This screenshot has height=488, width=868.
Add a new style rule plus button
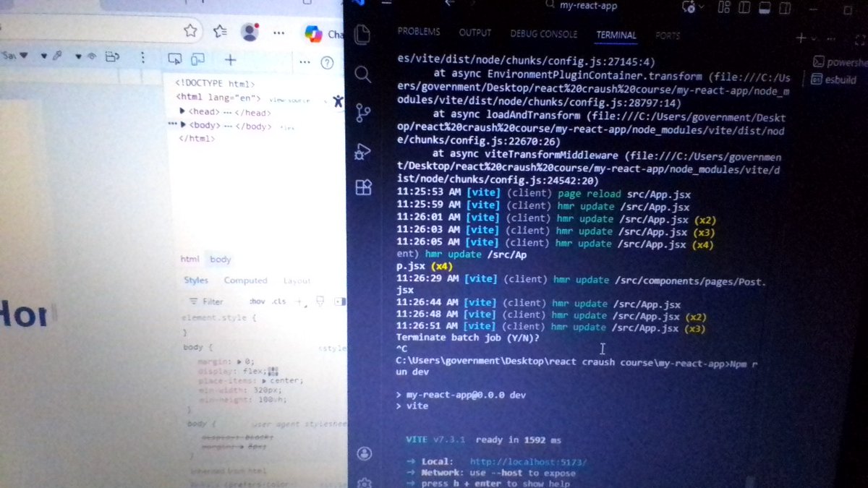[299, 302]
